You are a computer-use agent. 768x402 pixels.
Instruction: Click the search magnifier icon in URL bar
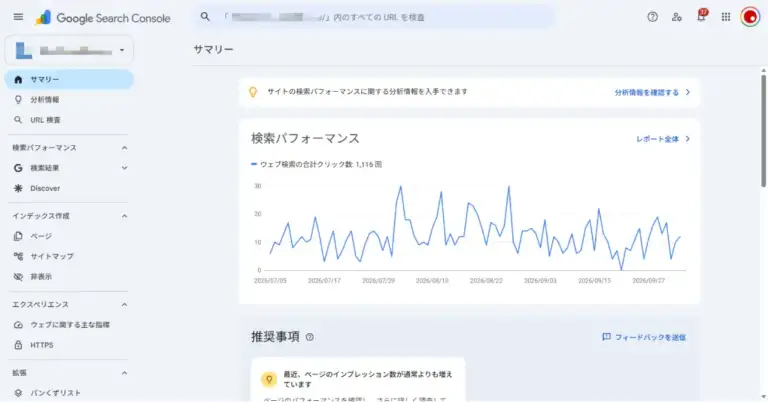click(x=205, y=17)
